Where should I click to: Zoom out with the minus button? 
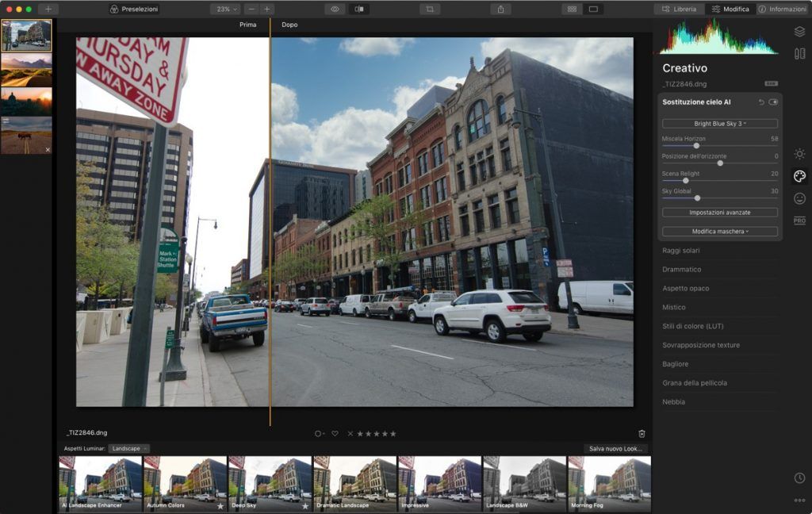[x=251, y=9]
